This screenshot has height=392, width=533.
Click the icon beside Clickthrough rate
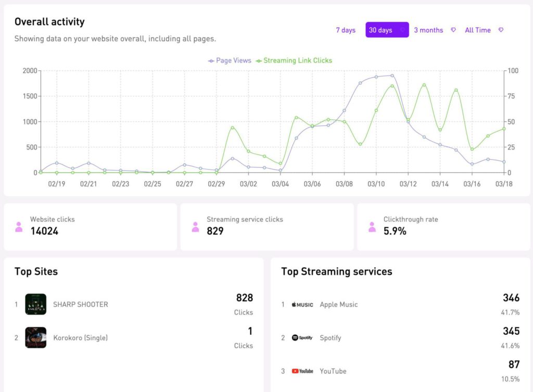[373, 226]
